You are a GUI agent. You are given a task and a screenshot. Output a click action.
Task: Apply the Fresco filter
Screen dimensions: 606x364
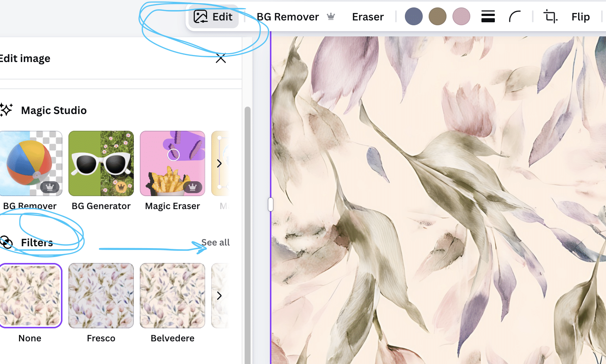(x=101, y=296)
